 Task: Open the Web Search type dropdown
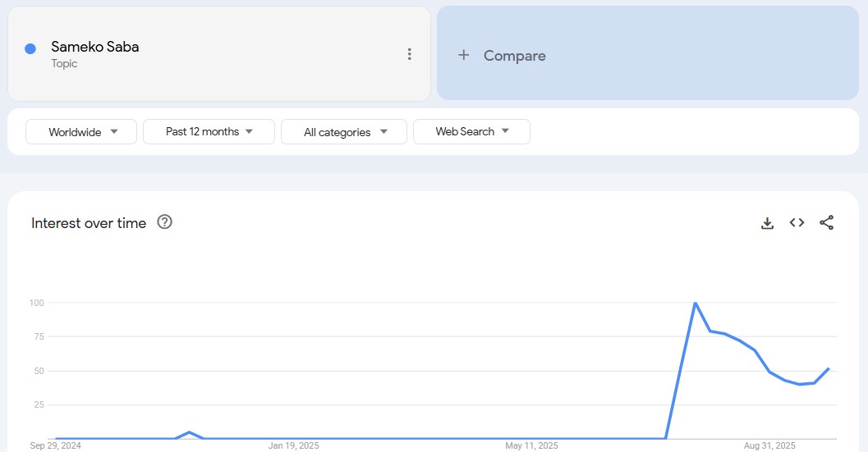pos(471,132)
